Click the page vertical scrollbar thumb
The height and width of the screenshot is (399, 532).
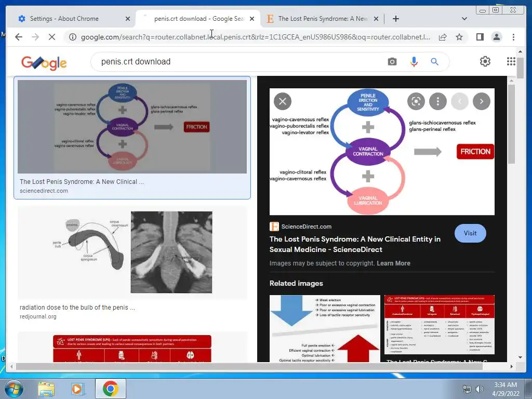520,67
